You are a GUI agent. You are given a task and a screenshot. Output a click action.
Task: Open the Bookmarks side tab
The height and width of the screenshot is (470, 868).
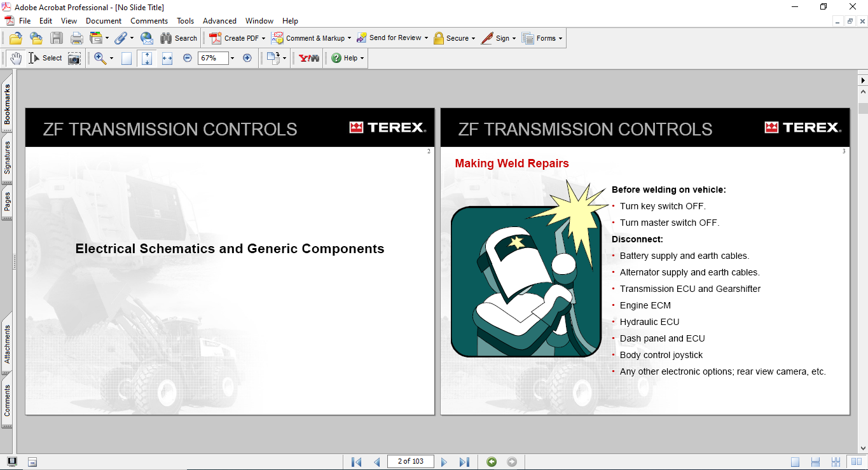(7, 105)
